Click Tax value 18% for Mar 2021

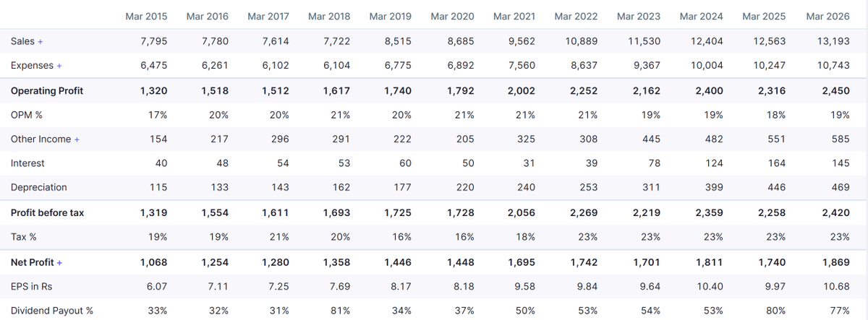tap(527, 237)
